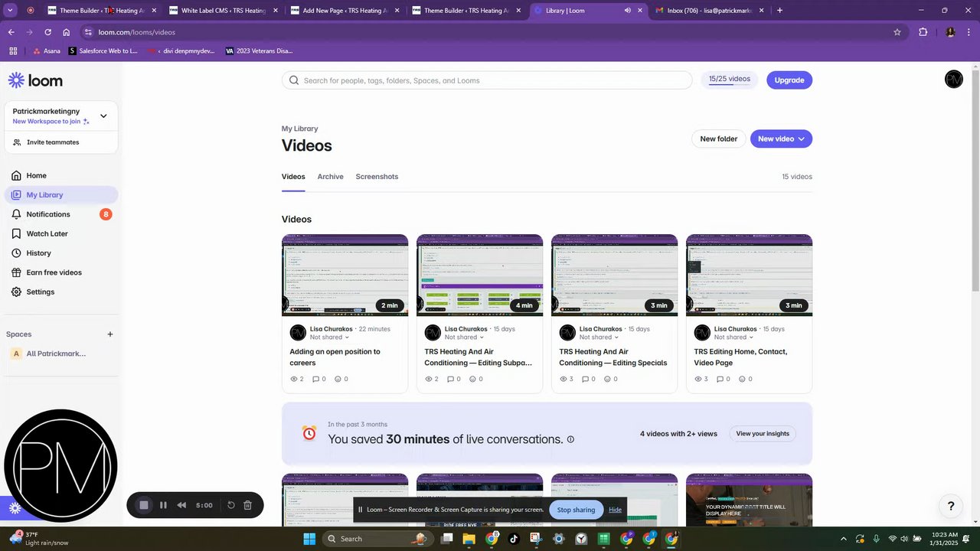The width and height of the screenshot is (980, 551).
Task: Open TikTok from taskbar
Action: click(x=513, y=539)
